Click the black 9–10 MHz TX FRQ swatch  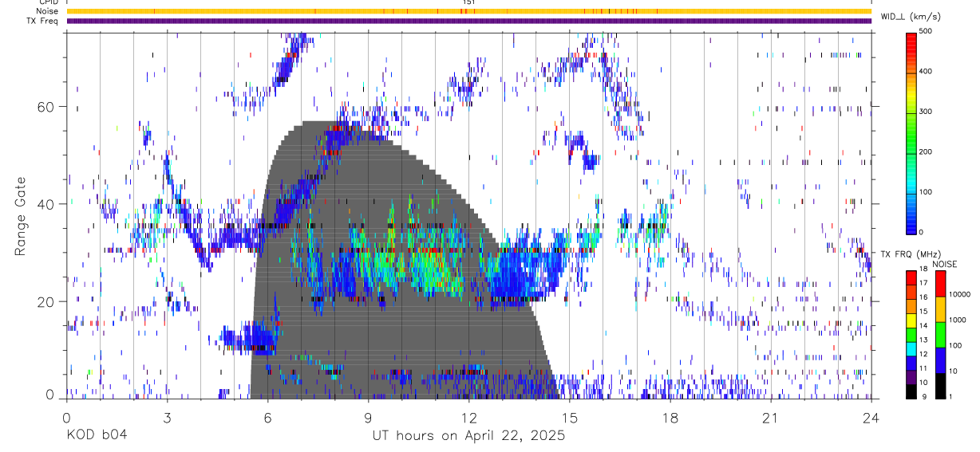pos(911,391)
